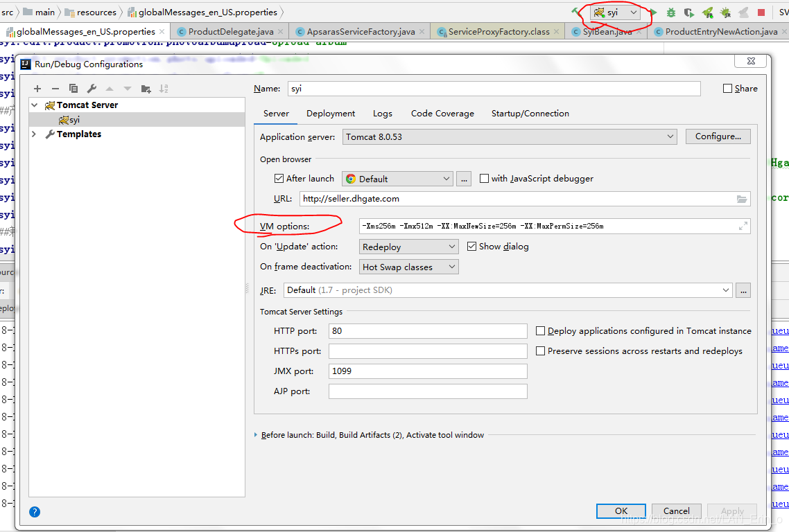The image size is (789, 532).
Task: Sort configurations alphabetically icon
Action: (x=164, y=89)
